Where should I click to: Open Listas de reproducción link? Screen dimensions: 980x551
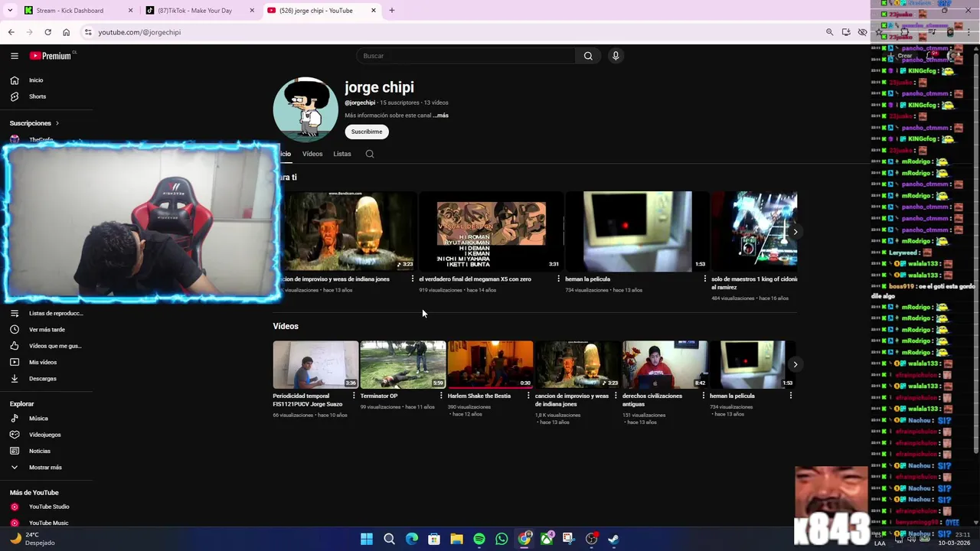47,313
